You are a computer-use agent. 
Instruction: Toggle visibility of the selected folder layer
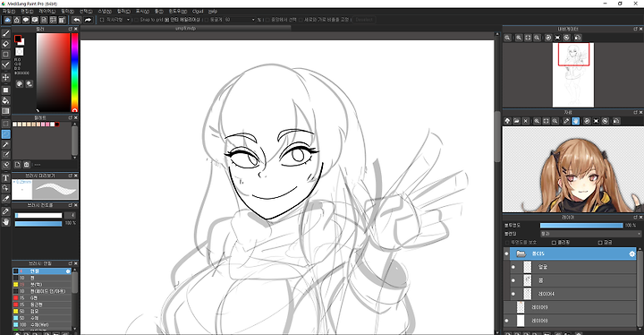[506, 253]
